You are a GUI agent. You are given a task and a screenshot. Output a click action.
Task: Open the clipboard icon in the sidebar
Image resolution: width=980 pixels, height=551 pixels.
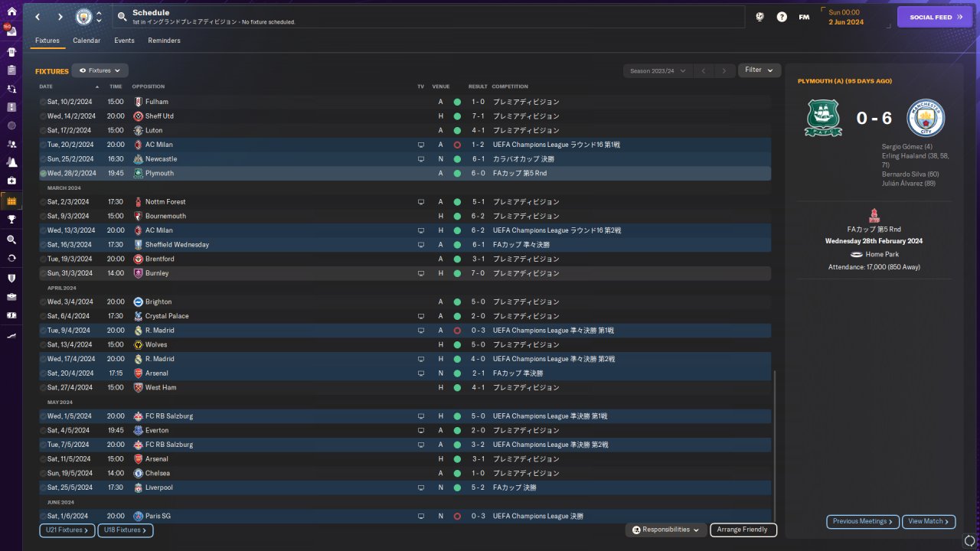[11, 70]
